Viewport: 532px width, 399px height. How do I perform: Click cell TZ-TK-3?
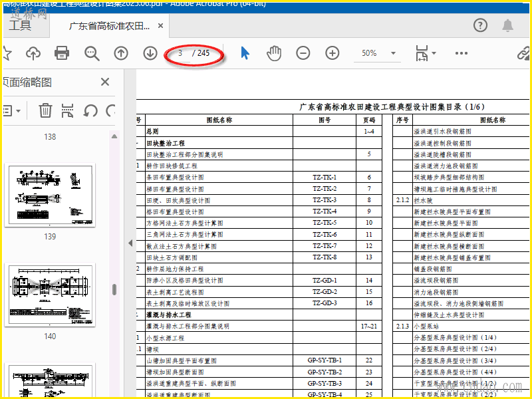coord(325,200)
